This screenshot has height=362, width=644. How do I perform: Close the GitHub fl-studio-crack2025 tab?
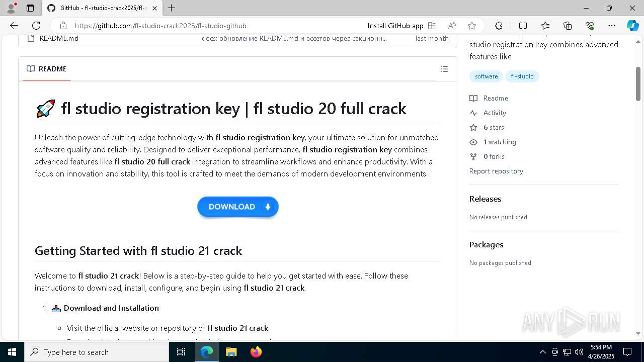(154, 8)
